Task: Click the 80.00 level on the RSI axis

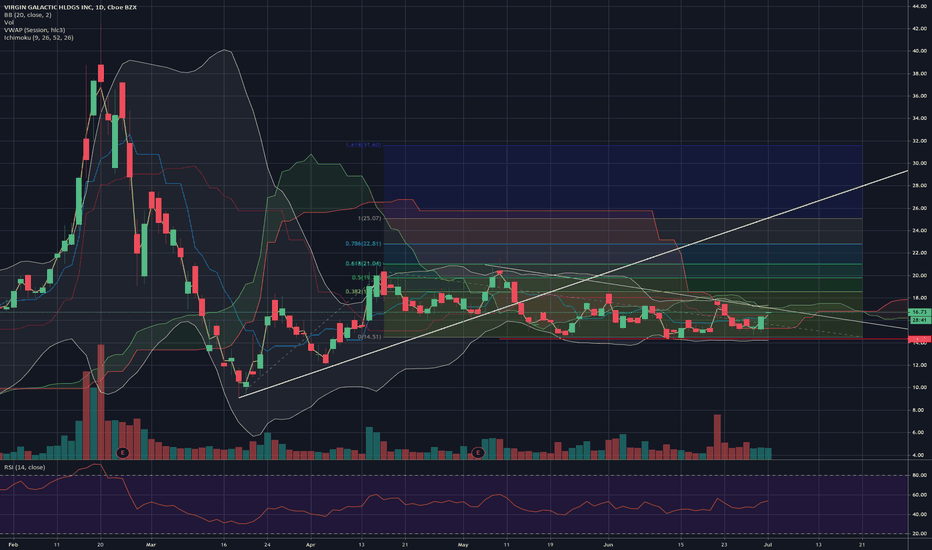Action: [x=919, y=476]
